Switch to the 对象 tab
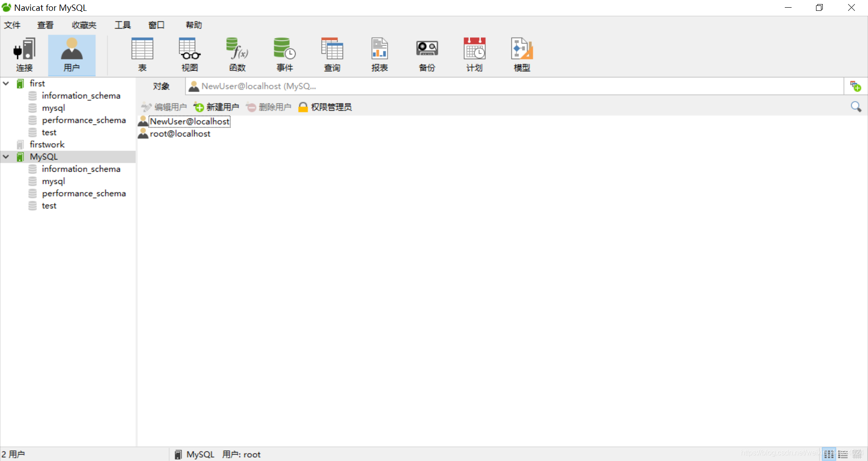 (161, 86)
